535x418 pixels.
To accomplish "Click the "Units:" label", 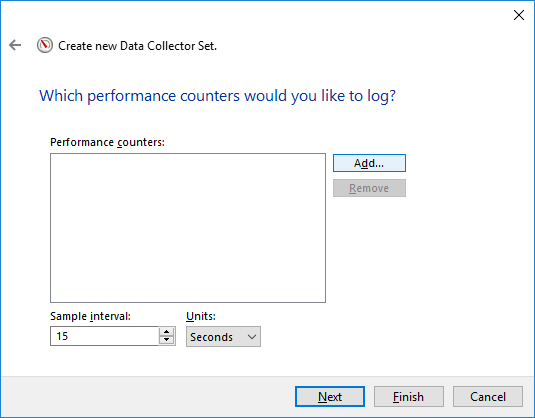I will 201,316.
